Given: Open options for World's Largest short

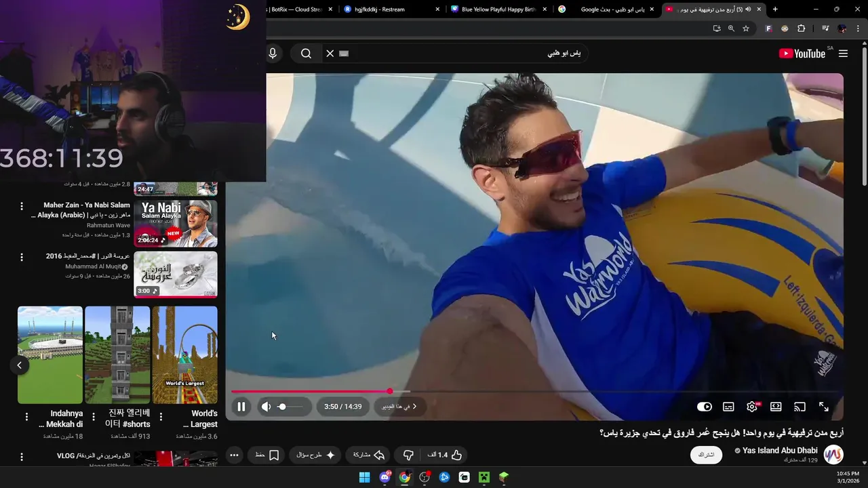Looking at the screenshot, I should (x=161, y=416).
